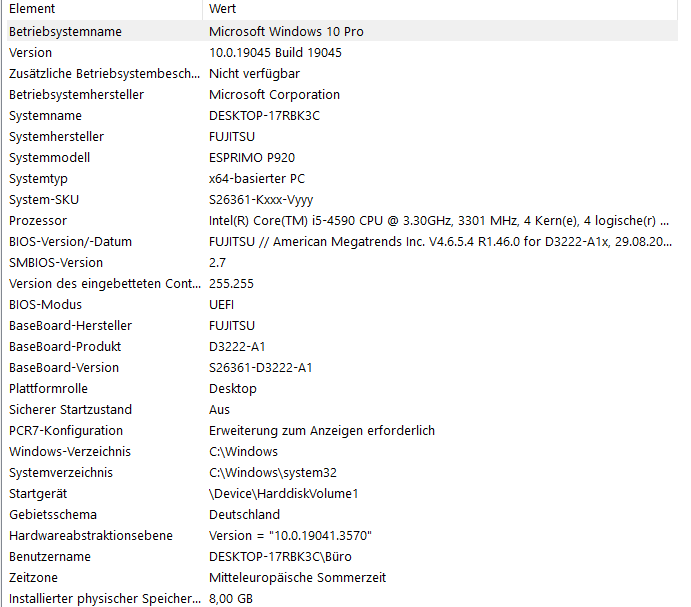Select the Sicherer Startzustand row
Viewport: 691px width, 607px height.
coord(342,410)
